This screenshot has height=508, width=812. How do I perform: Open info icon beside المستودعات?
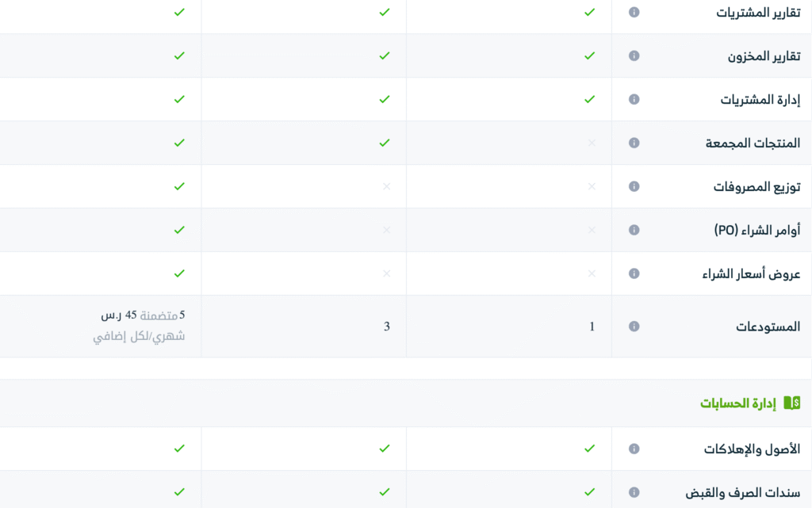tap(634, 327)
